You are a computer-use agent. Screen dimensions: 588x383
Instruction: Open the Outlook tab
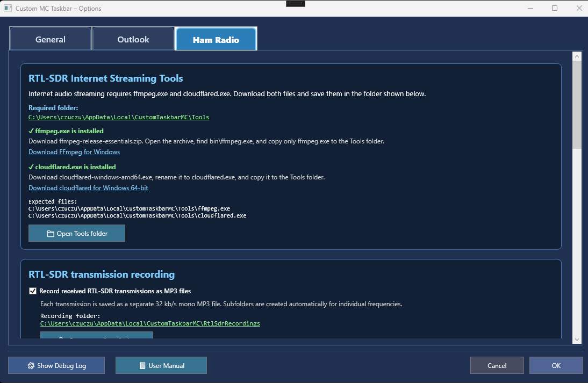(133, 39)
